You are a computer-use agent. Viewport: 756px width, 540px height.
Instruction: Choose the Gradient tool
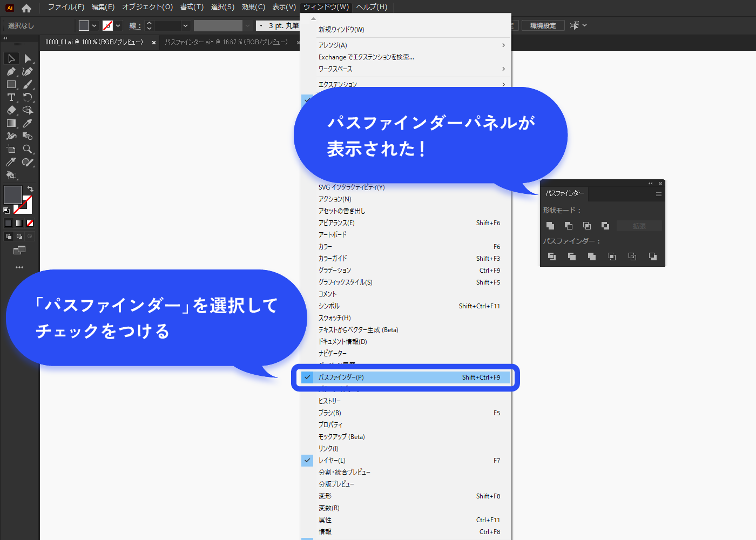pos(11,123)
